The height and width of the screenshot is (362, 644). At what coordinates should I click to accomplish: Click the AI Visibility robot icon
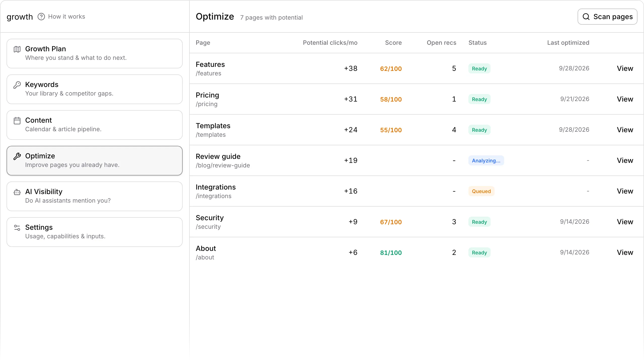[17, 192]
